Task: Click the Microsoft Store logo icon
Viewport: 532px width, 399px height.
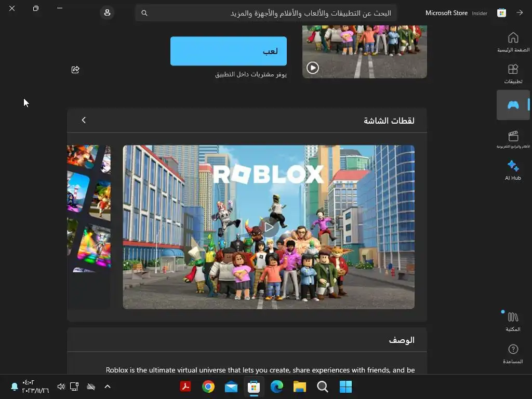Action: click(501, 13)
